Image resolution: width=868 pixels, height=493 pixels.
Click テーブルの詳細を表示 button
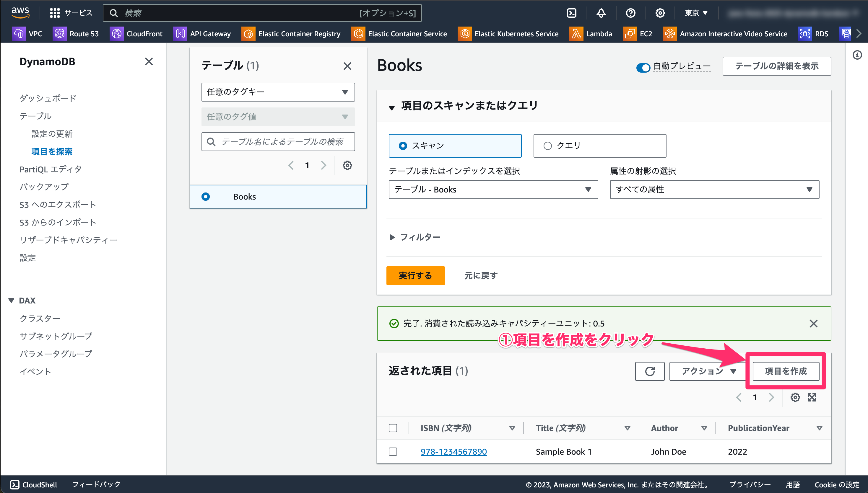tap(776, 66)
